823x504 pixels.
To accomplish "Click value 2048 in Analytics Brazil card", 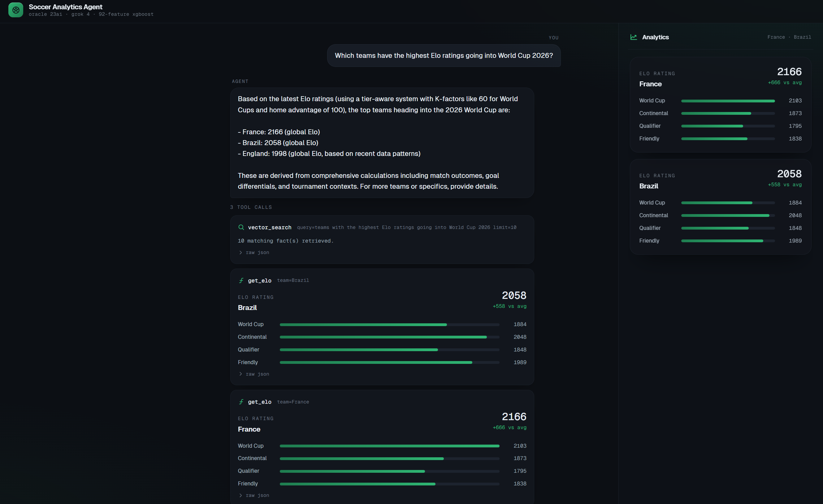I will tap(795, 215).
